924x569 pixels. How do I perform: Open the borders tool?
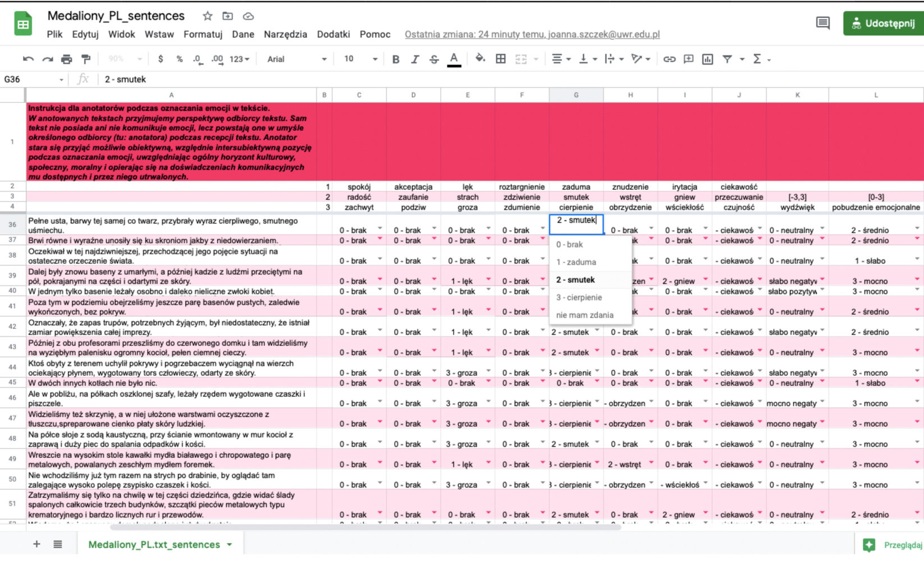click(x=501, y=59)
